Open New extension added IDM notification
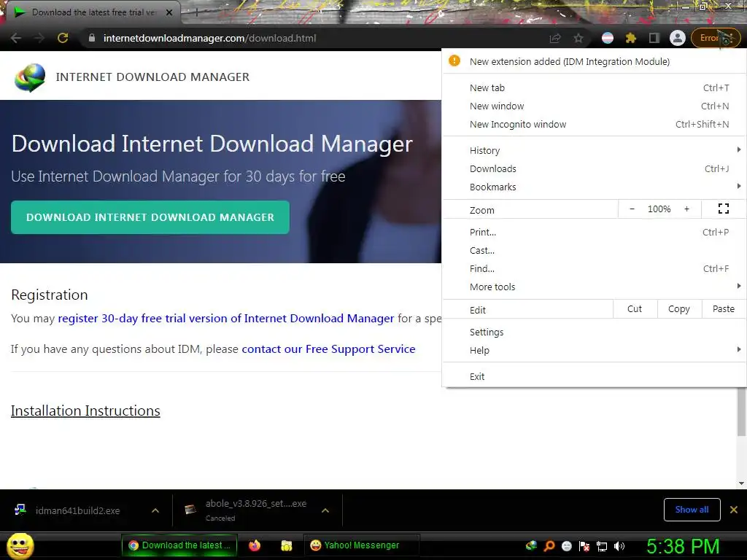Image resolution: width=747 pixels, height=560 pixels. pyautogui.click(x=594, y=61)
